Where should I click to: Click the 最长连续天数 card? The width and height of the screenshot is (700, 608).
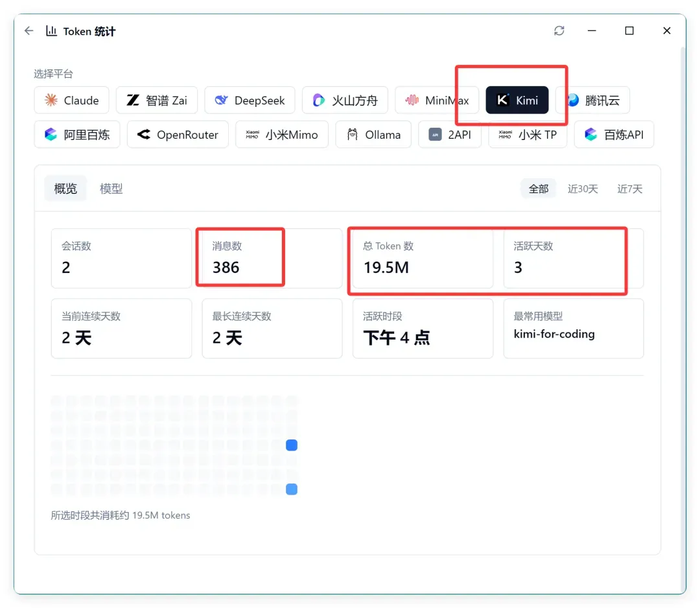[x=272, y=328]
